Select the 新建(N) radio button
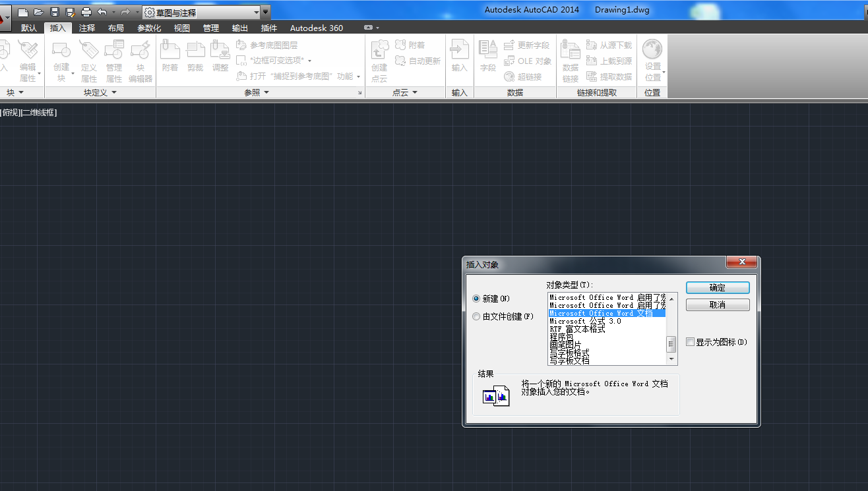This screenshot has width=868, height=491. 476,299
